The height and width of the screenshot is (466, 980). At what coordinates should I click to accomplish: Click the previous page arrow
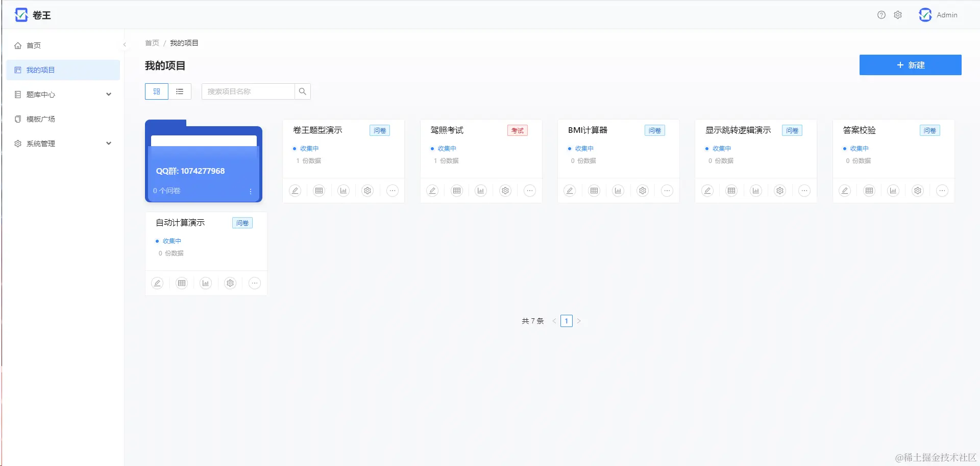coord(554,321)
